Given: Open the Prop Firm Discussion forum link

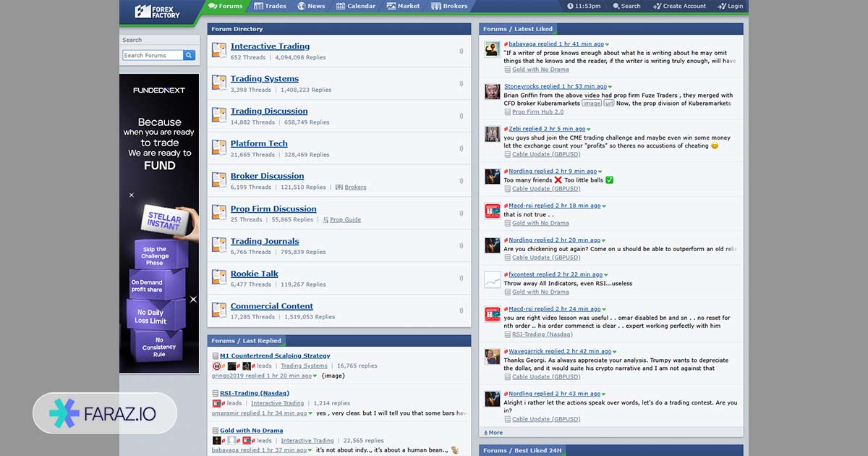Looking at the screenshot, I should pos(273,208).
